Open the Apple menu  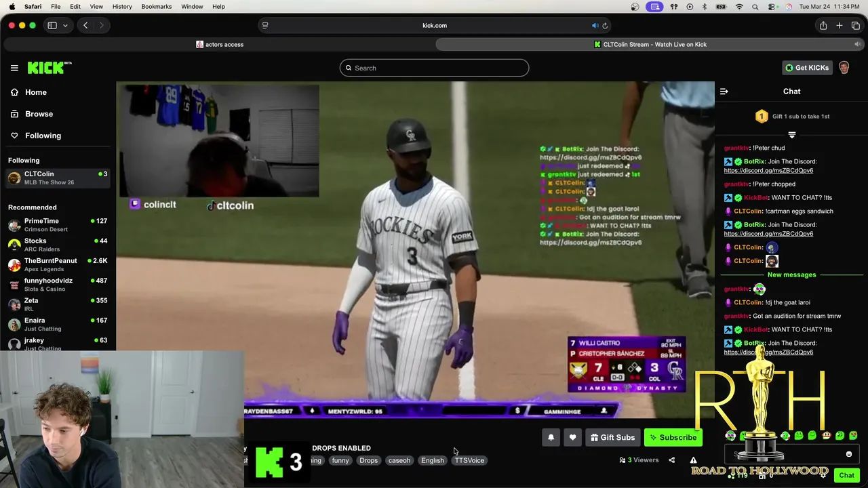[x=12, y=6]
